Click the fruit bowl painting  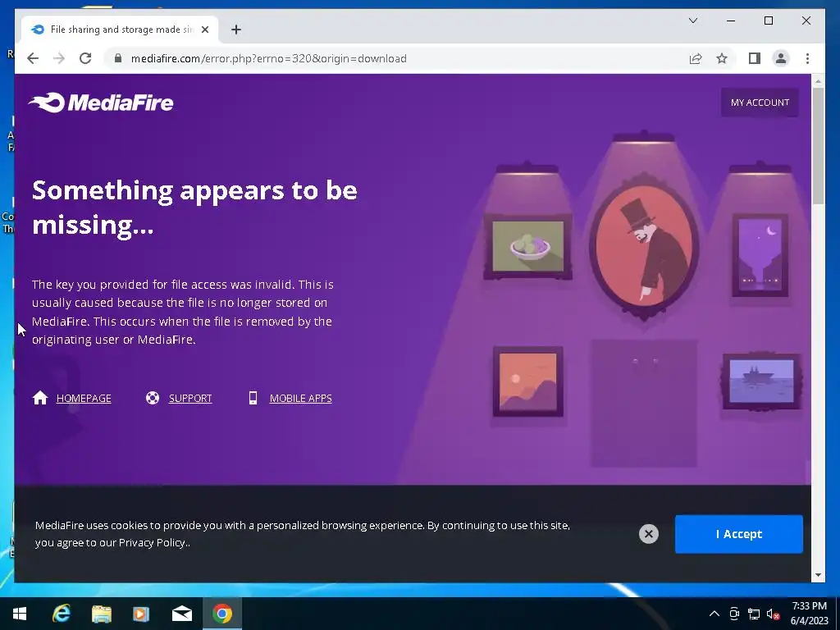pyautogui.click(x=527, y=246)
